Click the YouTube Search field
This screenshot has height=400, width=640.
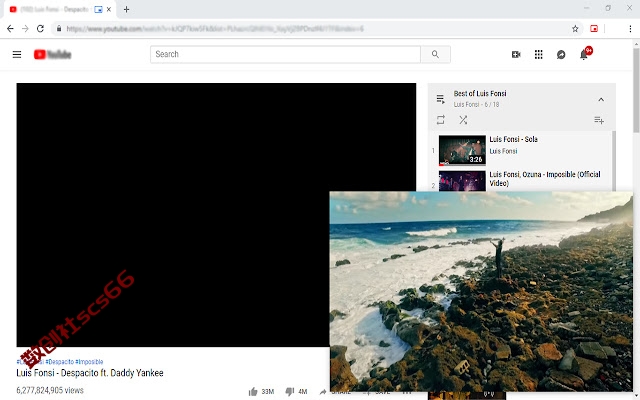point(285,54)
